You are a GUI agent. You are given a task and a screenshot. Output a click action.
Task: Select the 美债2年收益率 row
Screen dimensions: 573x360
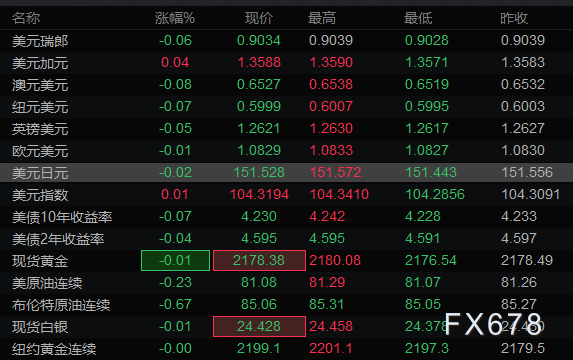point(286,239)
